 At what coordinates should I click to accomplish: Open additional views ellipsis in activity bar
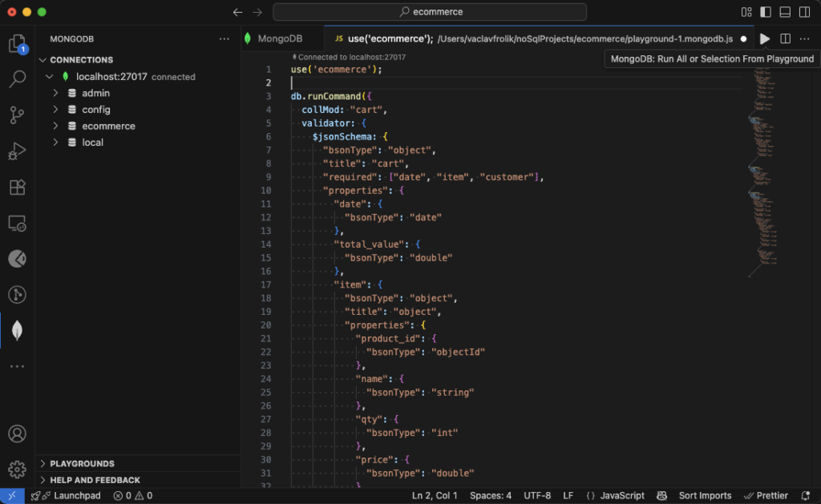pos(18,366)
